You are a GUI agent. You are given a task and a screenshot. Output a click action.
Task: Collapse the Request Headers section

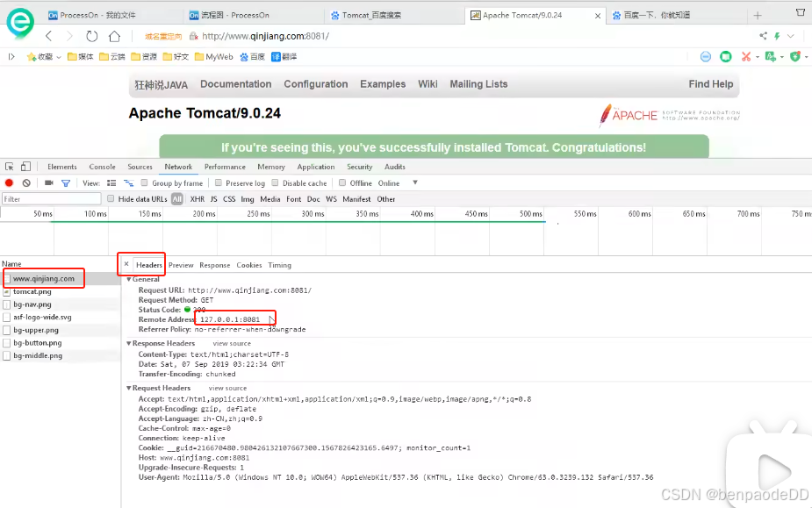129,388
